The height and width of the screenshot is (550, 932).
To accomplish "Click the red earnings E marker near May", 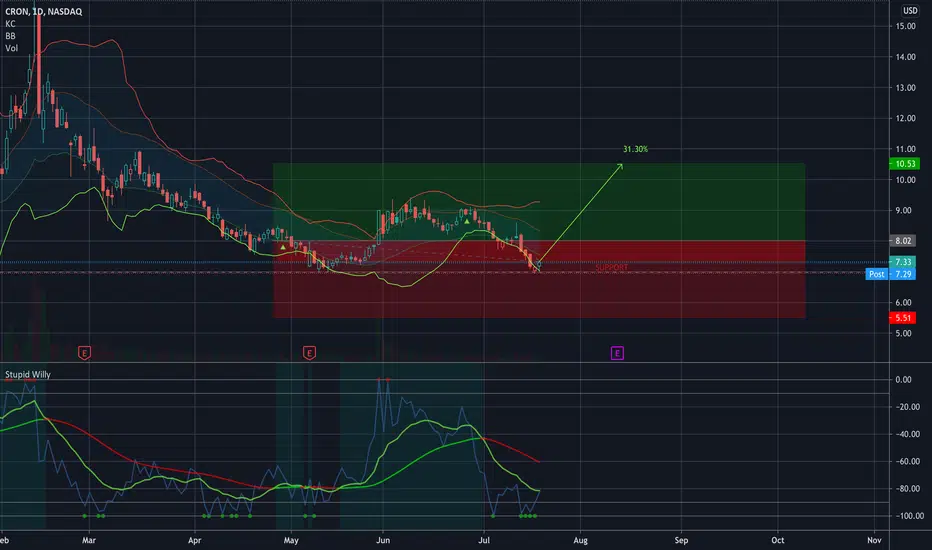I will tap(309, 353).
